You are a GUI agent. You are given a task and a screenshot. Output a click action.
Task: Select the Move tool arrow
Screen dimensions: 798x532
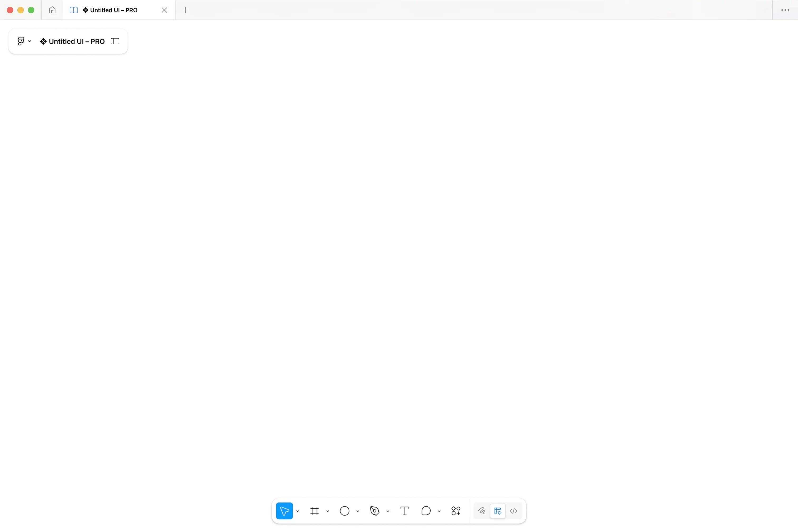pos(284,511)
